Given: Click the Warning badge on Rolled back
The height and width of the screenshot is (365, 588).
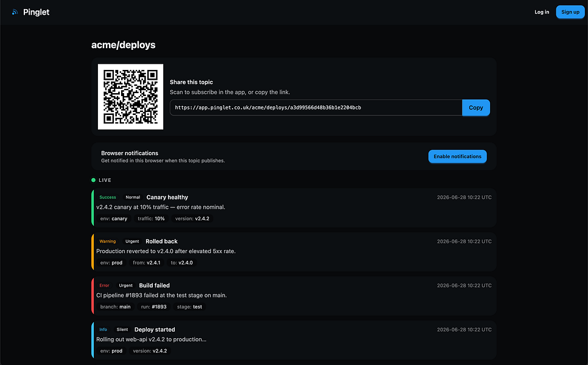Looking at the screenshot, I should pos(108,242).
